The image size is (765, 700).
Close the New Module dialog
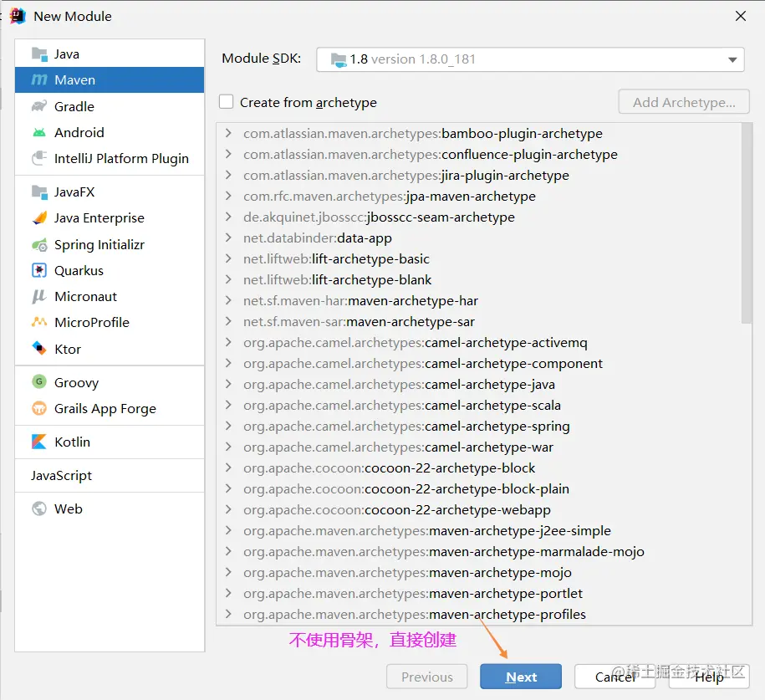(x=741, y=16)
